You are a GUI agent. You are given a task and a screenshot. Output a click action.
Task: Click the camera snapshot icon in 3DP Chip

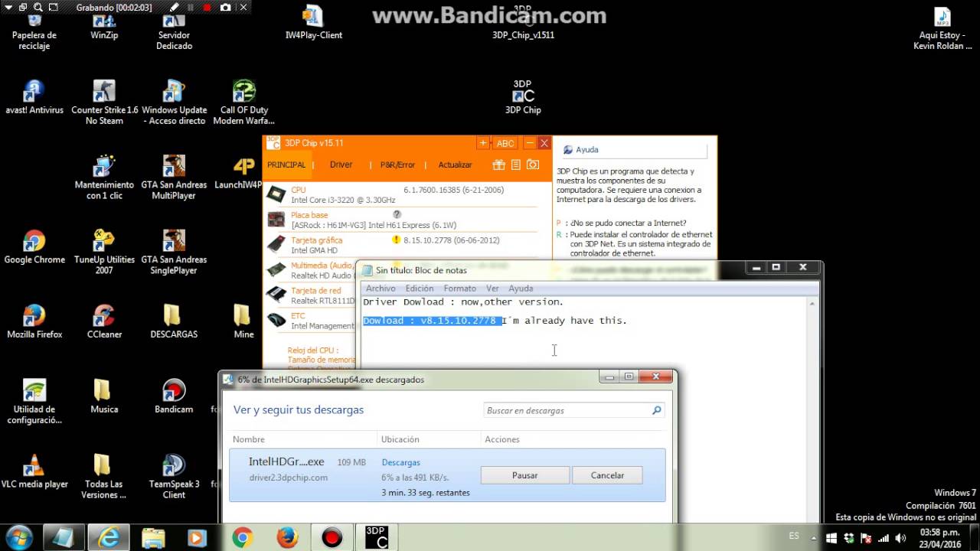[533, 165]
